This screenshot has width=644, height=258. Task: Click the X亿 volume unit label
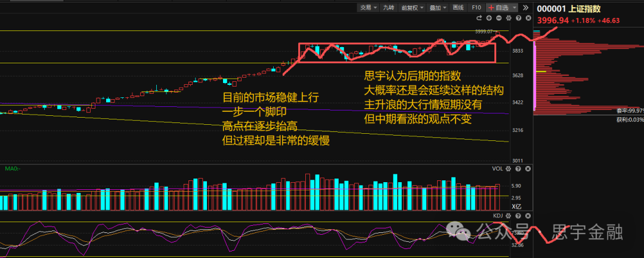coord(516,207)
